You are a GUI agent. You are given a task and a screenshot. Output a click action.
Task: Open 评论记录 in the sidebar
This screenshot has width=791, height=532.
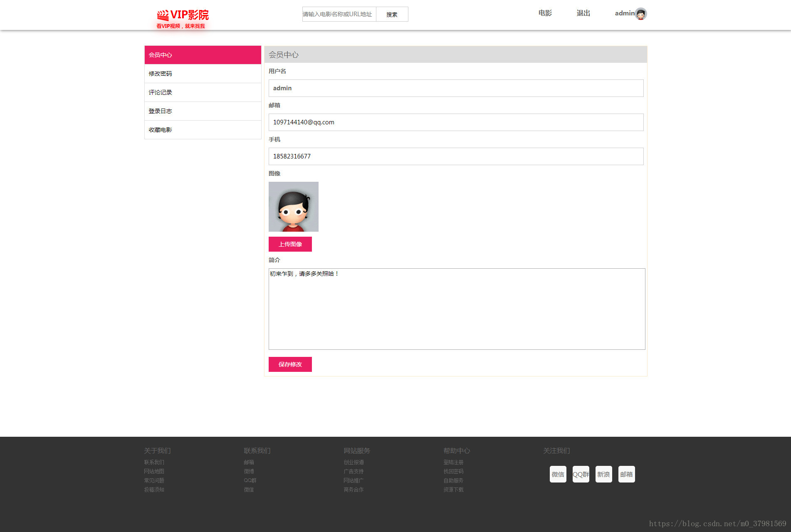(x=203, y=92)
